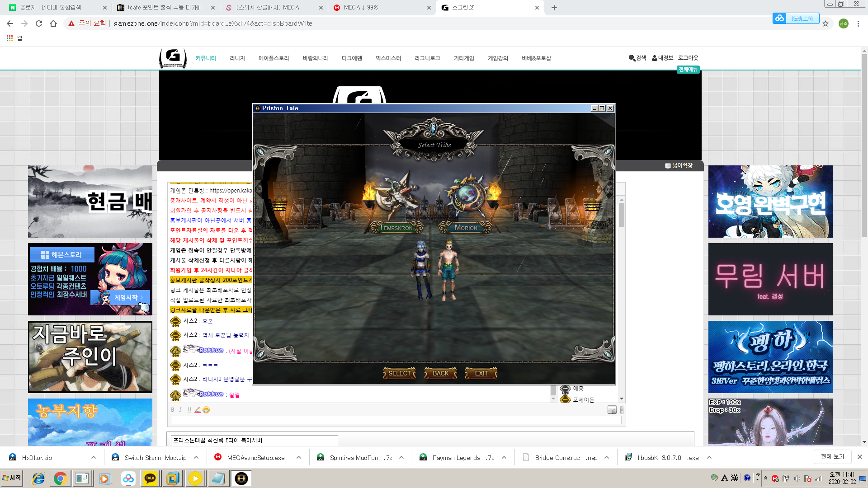Open the 커뮤니티 menu
868x488 pixels.
[206, 58]
